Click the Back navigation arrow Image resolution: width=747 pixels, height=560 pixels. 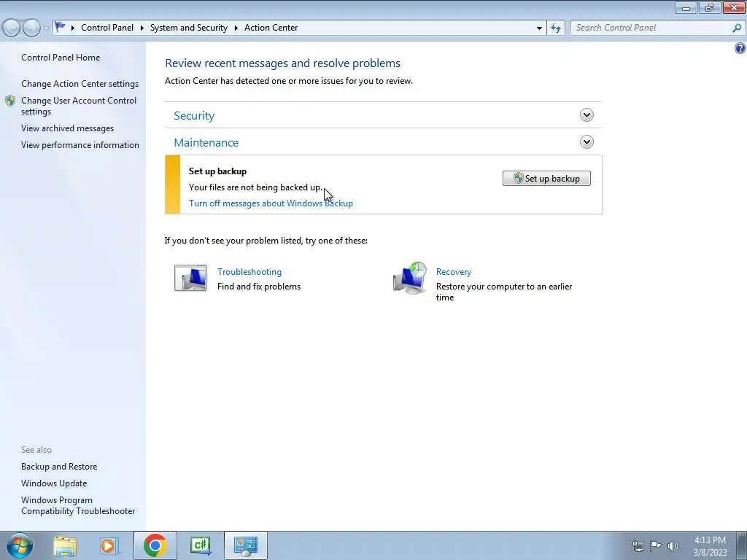coord(12,28)
